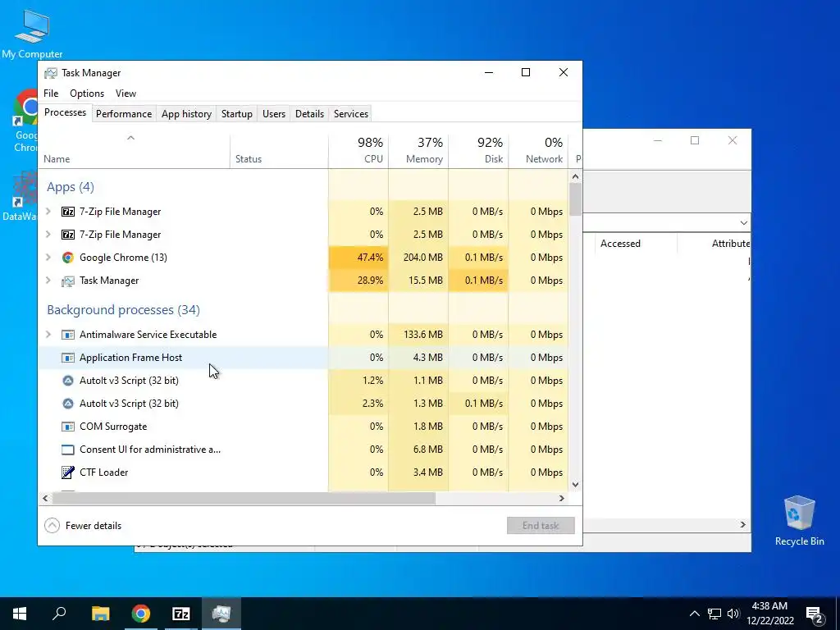The image size is (840, 630).
Task: Click the process list vertical scrollbar thumb
Action: [575, 199]
